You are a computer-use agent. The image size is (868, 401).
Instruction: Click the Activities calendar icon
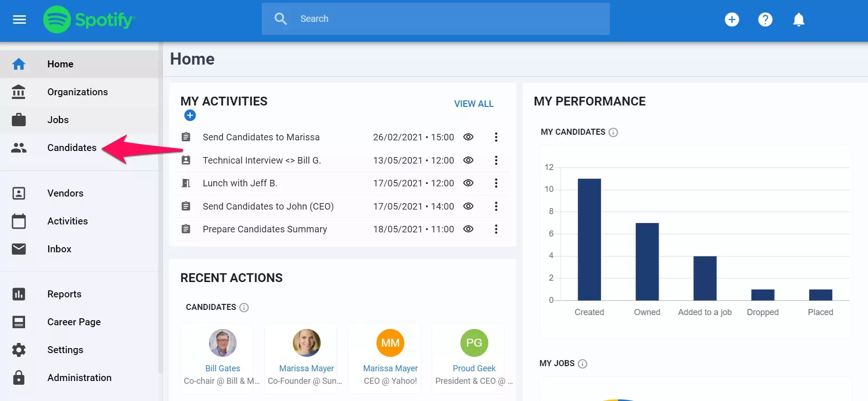(19, 221)
